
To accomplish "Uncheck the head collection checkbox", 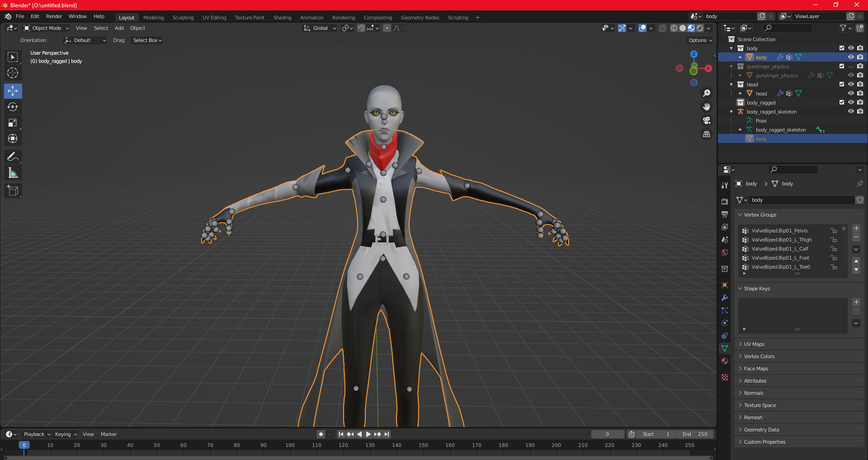I will pyautogui.click(x=842, y=85).
